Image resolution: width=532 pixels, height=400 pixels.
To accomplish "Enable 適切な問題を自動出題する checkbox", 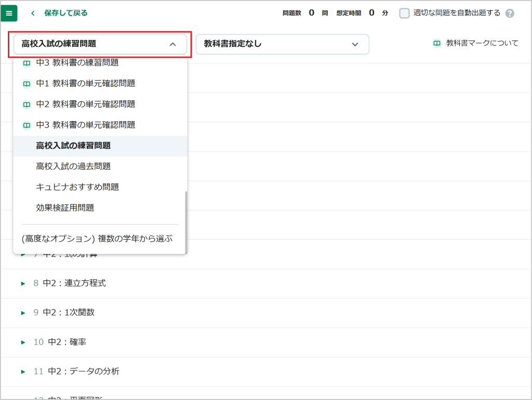I will point(404,13).
